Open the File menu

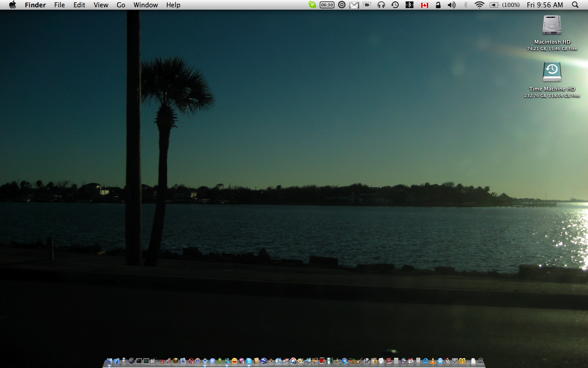click(59, 5)
